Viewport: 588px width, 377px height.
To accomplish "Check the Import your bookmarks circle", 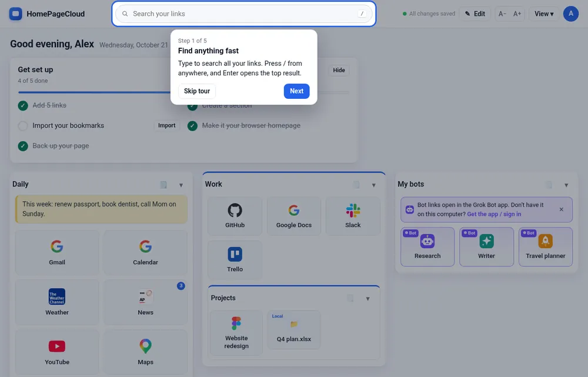I will click(x=23, y=126).
